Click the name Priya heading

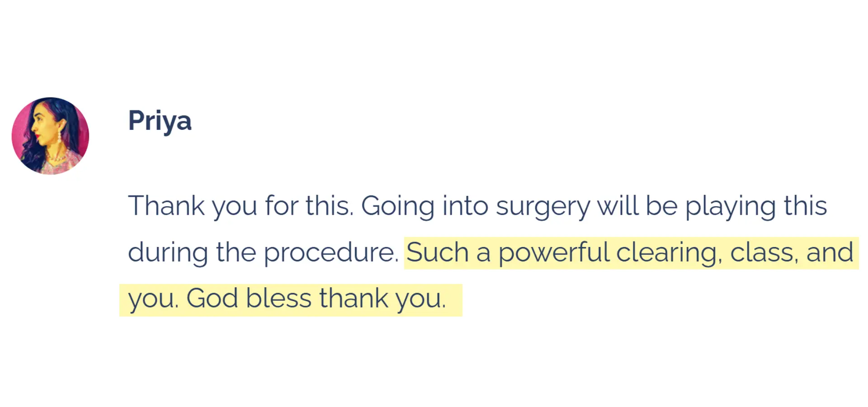tap(160, 121)
